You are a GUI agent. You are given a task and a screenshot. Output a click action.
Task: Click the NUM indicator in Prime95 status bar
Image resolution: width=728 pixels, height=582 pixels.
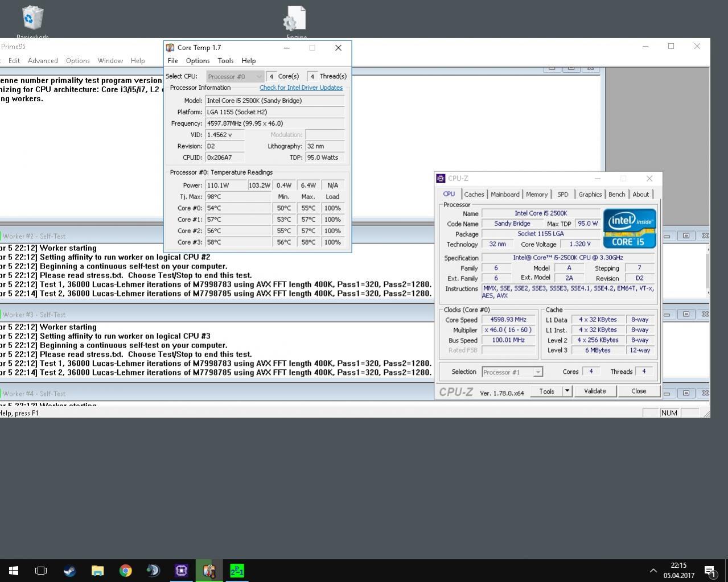coord(669,413)
